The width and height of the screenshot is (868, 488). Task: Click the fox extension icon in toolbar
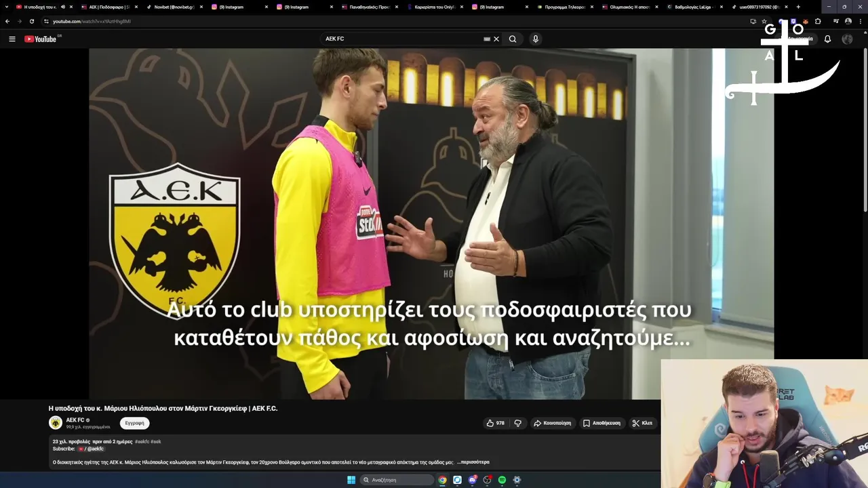pos(805,21)
